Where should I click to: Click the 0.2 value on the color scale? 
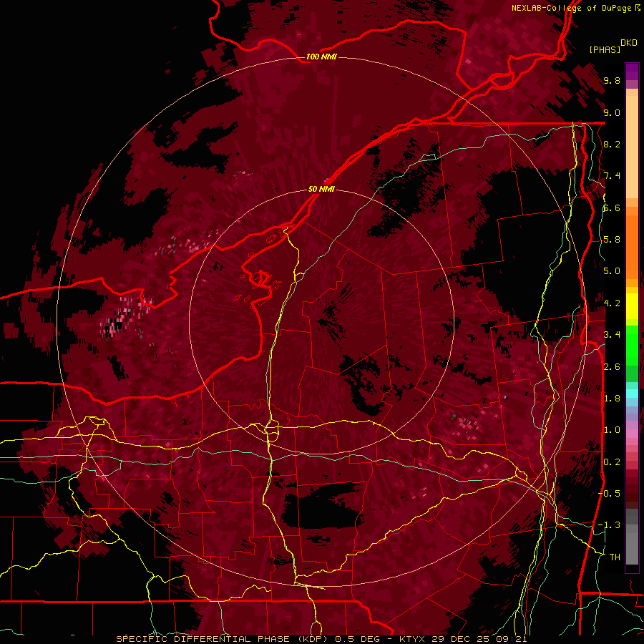click(612, 462)
